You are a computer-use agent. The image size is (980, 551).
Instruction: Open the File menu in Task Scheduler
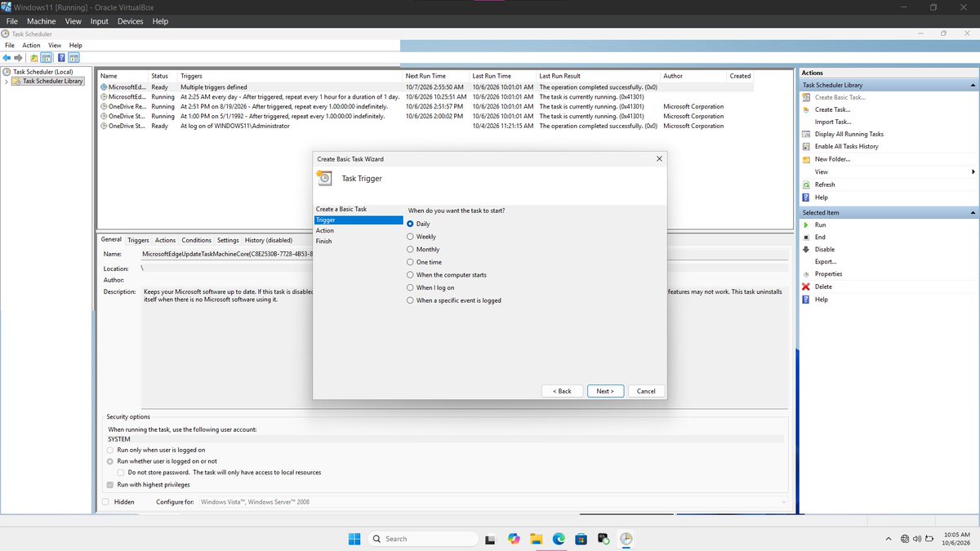pyautogui.click(x=10, y=45)
